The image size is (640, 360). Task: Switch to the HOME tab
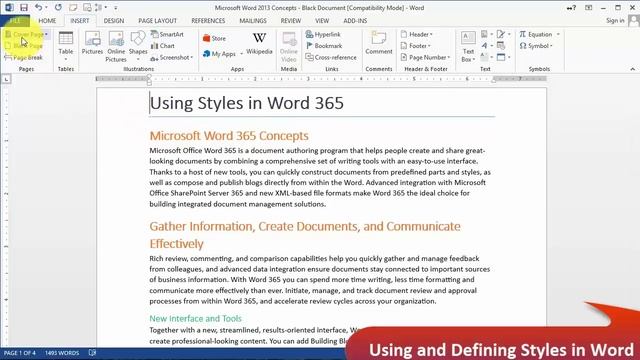coord(47,21)
